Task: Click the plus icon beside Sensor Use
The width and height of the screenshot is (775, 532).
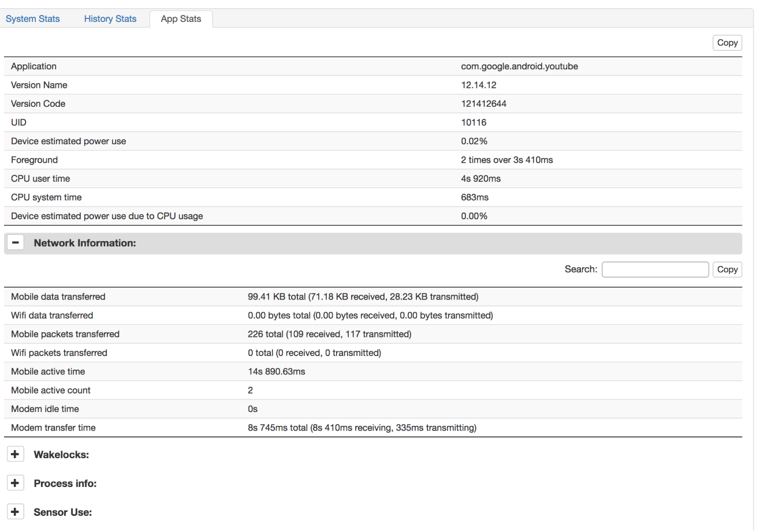Action: (x=15, y=512)
